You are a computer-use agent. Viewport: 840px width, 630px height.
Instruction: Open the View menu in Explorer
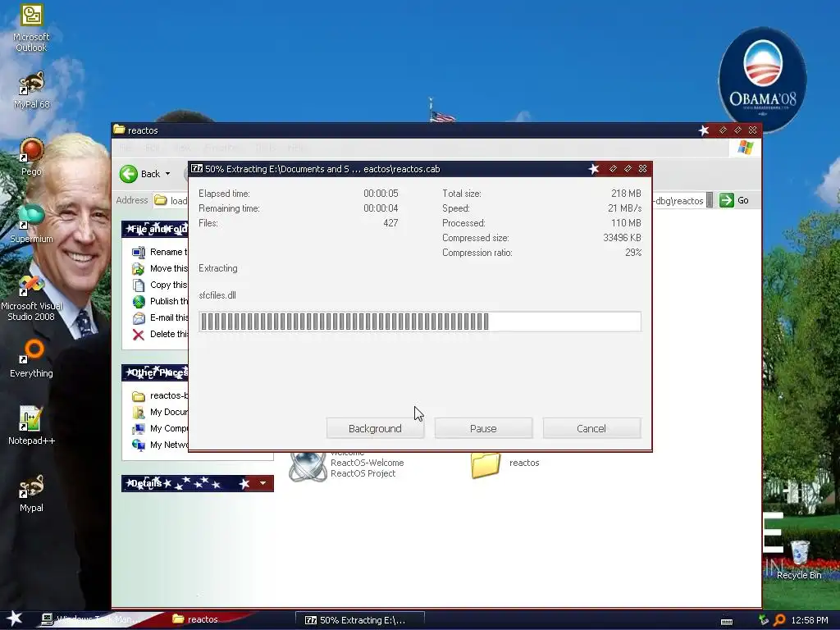[182, 148]
